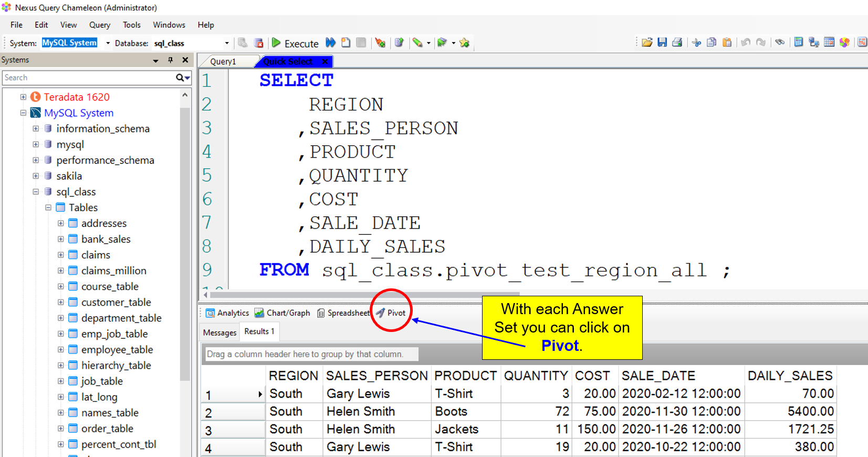The image size is (868, 457).
Task: Open the Query menu
Action: (99, 25)
